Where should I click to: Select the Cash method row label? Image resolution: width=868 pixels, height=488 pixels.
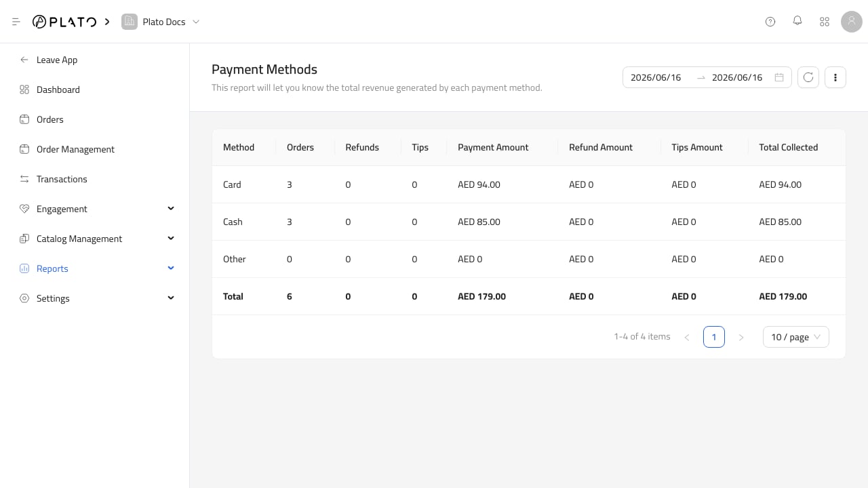coord(233,222)
